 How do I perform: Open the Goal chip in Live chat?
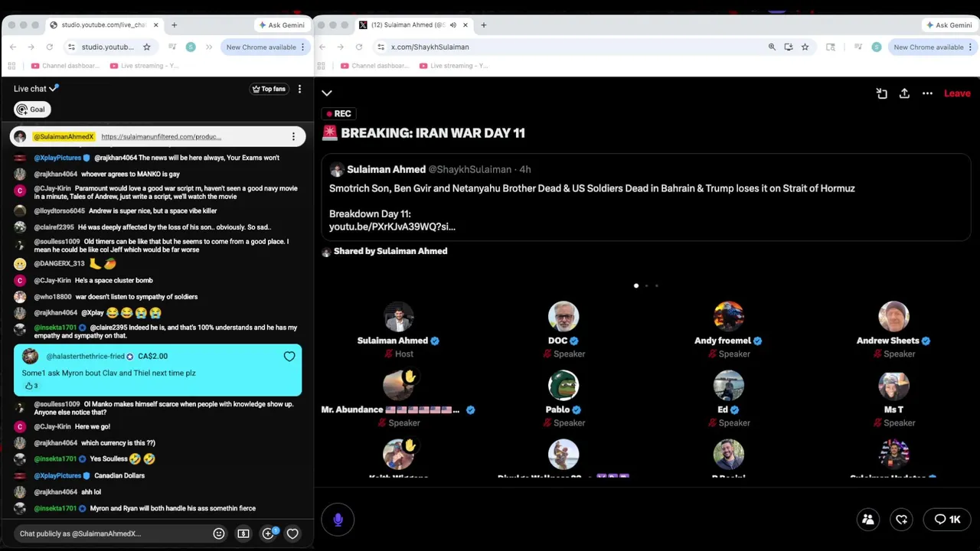[31, 109]
